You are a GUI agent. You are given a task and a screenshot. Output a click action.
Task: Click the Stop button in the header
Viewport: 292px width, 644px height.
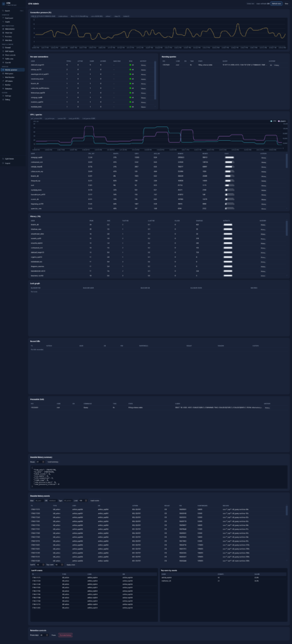click(x=286, y=3)
